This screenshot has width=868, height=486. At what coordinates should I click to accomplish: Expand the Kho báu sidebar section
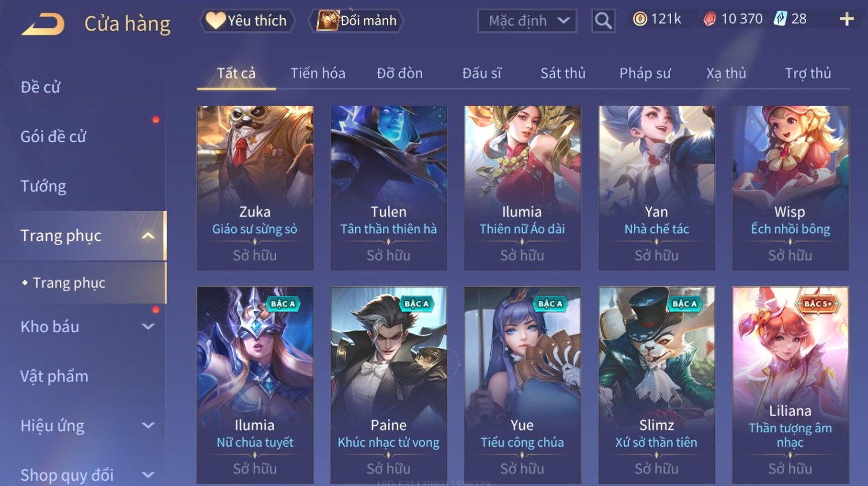(x=148, y=327)
